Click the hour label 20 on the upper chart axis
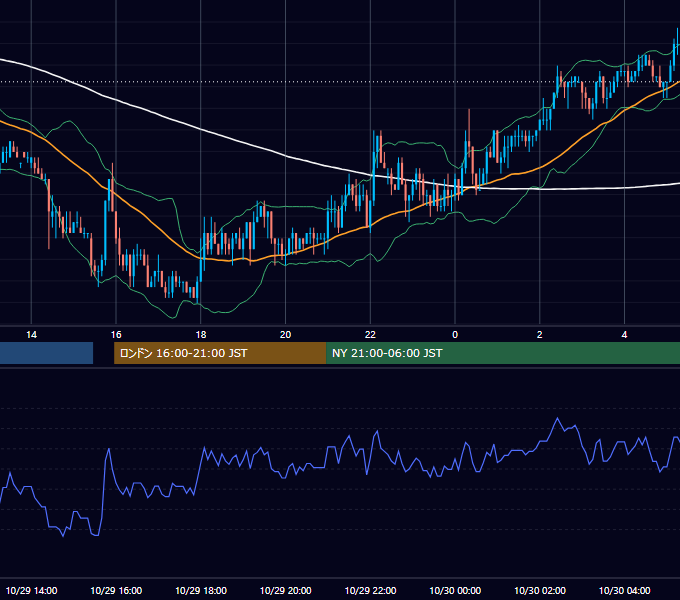Viewport: 680px width, 600px height. (x=285, y=335)
